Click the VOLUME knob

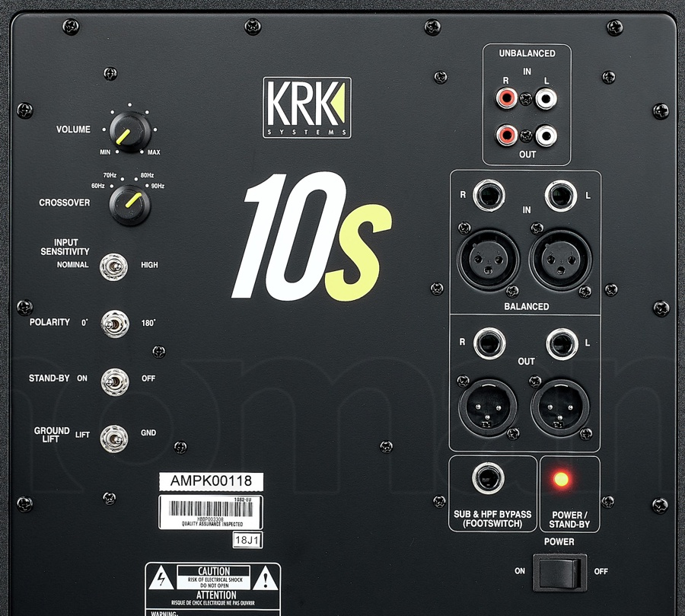click(129, 132)
